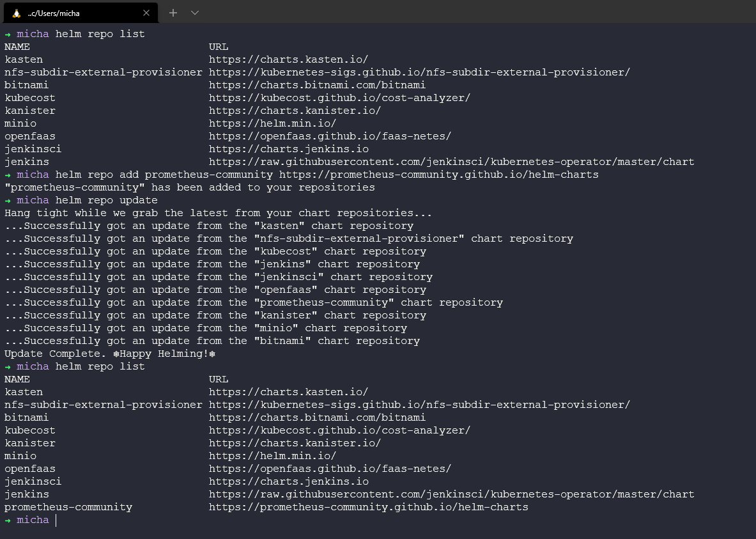Expand the terminal profiles dropdown chevron

pyautogui.click(x=195, y=13)
